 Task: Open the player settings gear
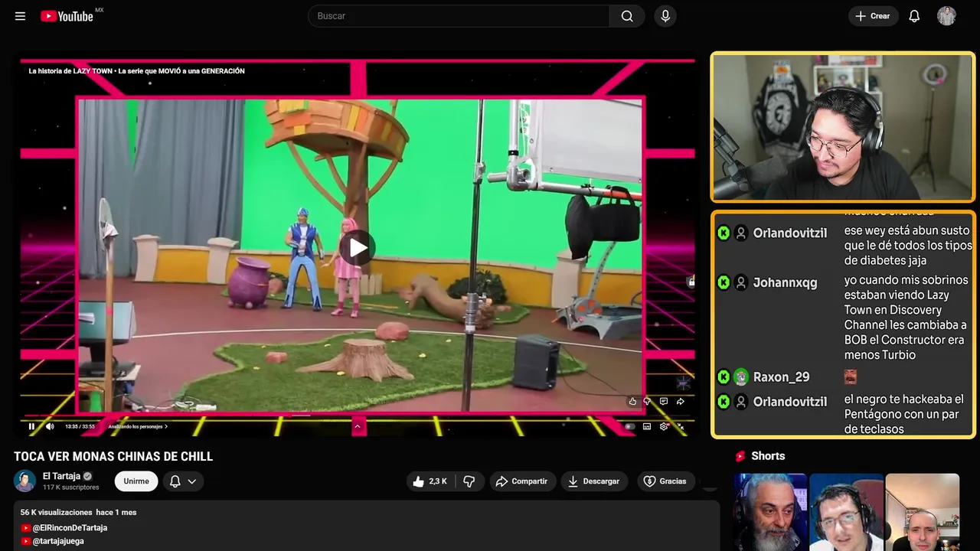(664, 426)
